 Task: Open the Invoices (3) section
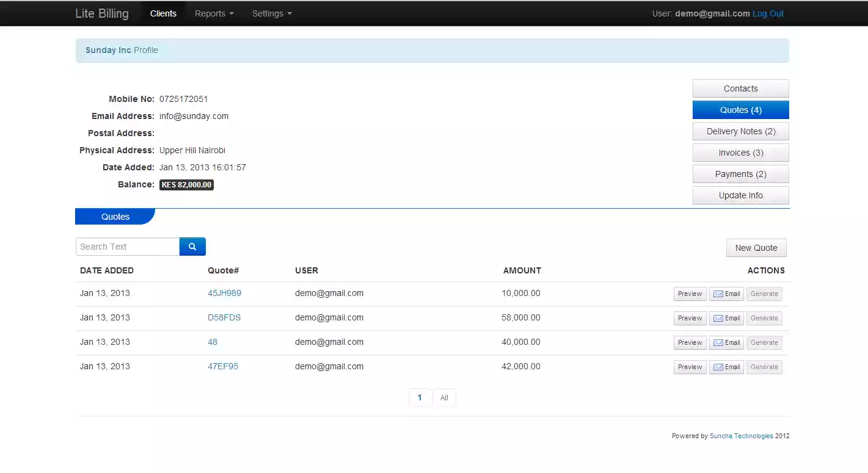[740, 153]
